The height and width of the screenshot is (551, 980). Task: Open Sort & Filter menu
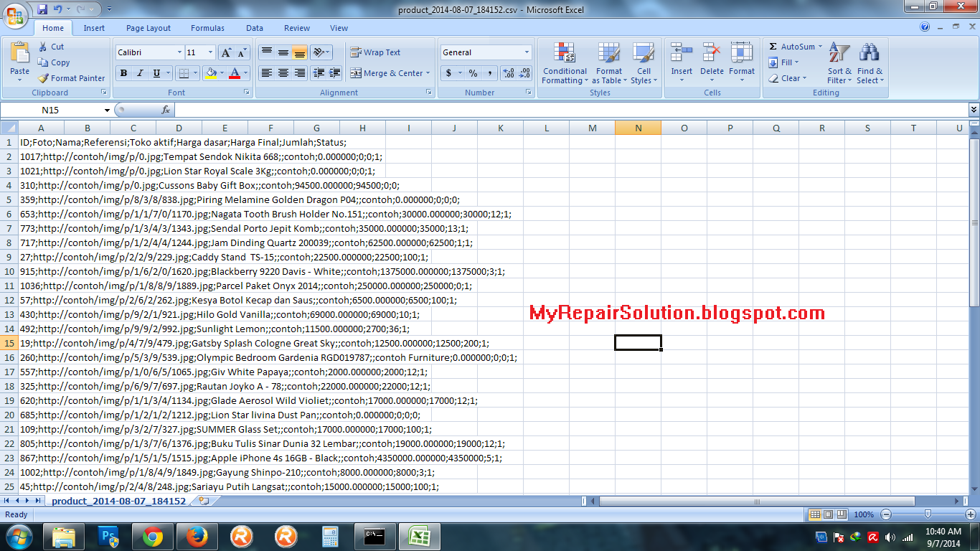839,63
